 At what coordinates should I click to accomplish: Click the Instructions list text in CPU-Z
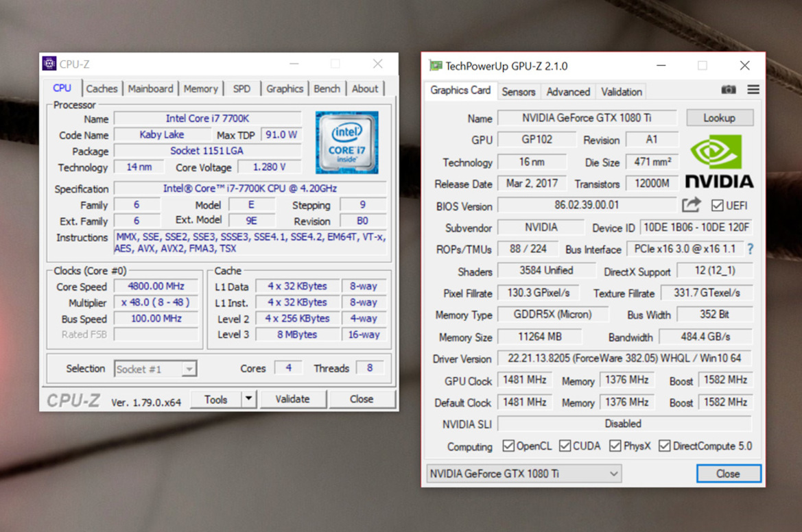click(x=250, y=243)
